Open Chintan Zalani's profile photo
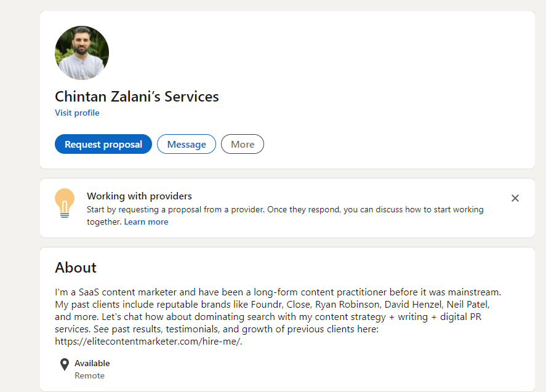The width and height of the screenshot is (546, 392). [82, 52]
